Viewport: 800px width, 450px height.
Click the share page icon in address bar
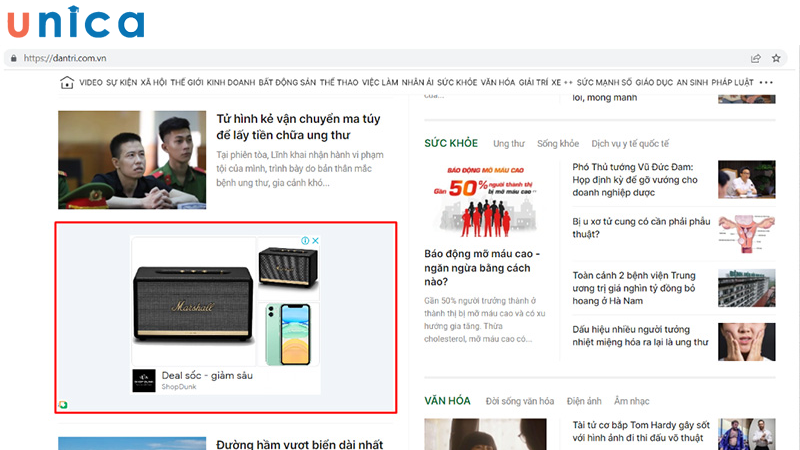756,58
